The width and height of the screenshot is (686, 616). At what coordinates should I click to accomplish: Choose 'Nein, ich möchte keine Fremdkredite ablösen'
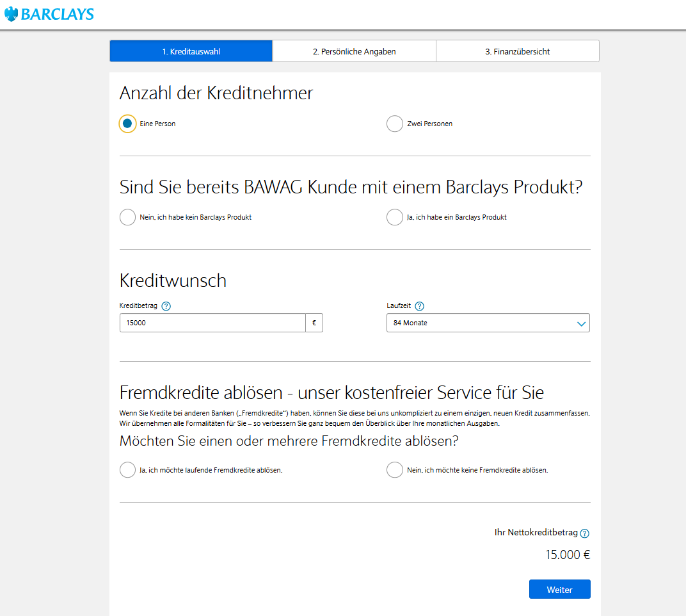395,470
